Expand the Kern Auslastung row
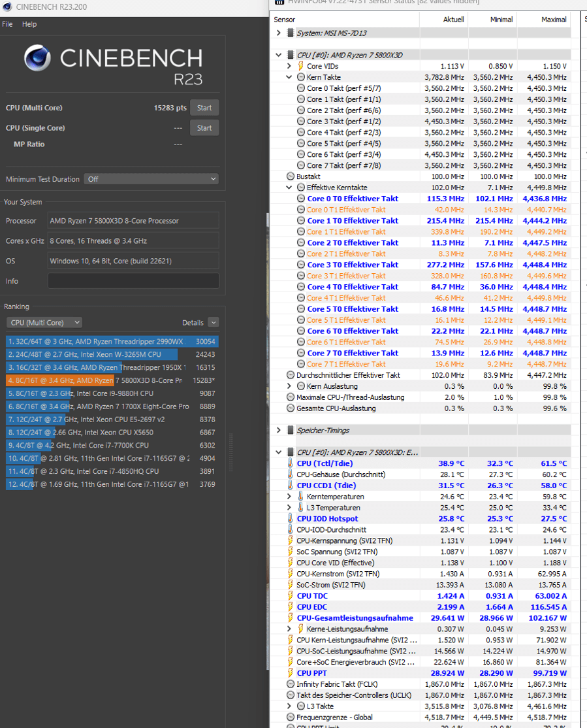 (289, 386)
